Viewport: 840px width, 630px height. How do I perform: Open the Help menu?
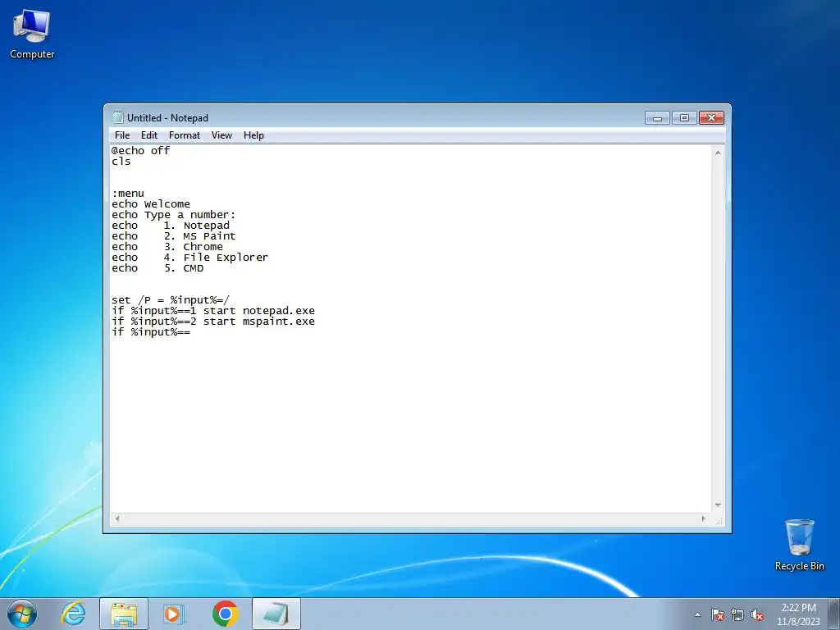tap(253, 135)
